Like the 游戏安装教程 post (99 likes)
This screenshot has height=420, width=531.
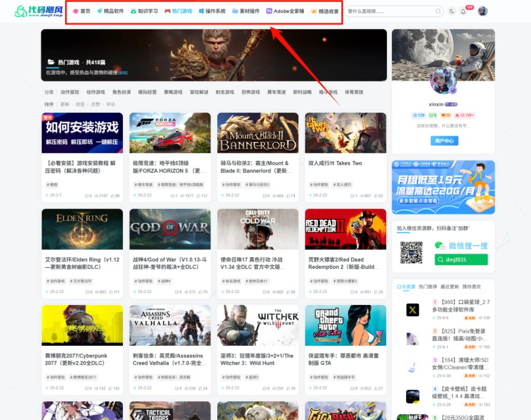[115, 196]
